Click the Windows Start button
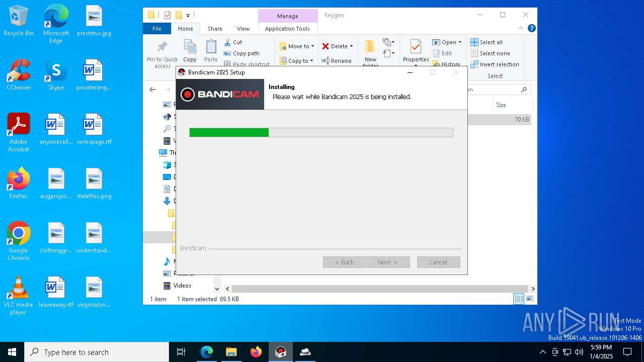This screenshot has width=644, height=362. pyautogui.click(x=12, y=352)
